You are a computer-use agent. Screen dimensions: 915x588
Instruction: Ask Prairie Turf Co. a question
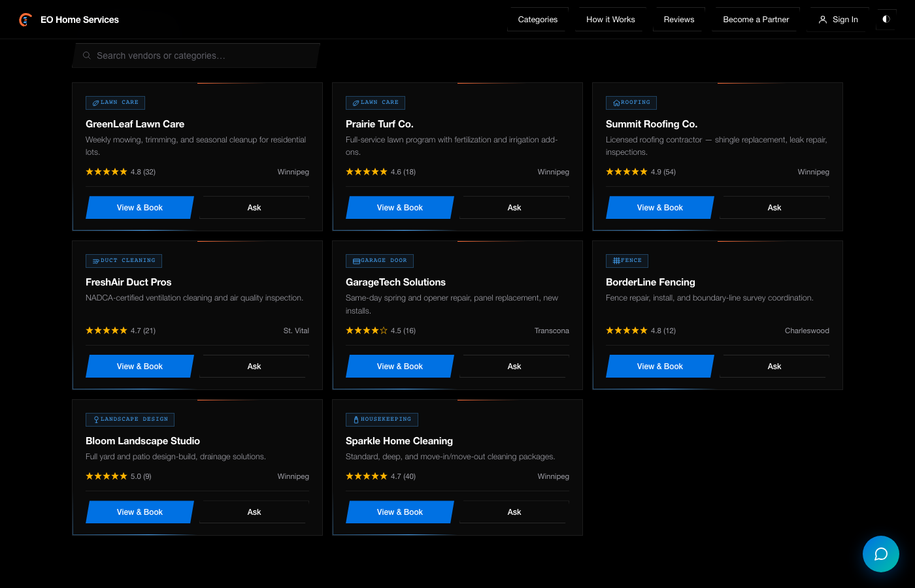click(x=514, y=208)
